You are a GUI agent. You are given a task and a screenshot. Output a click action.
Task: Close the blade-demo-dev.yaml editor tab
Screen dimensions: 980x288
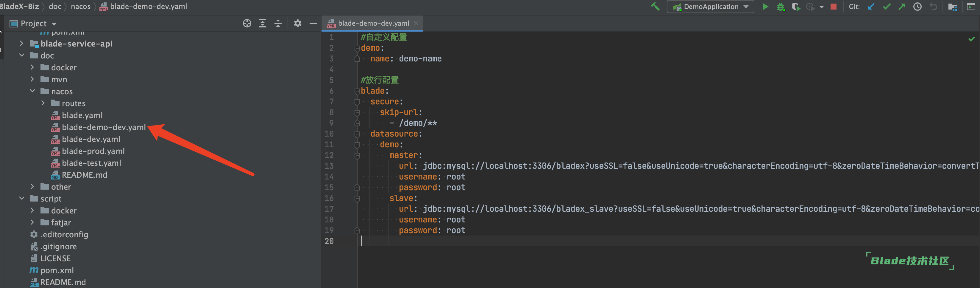[x=416, y=23]
